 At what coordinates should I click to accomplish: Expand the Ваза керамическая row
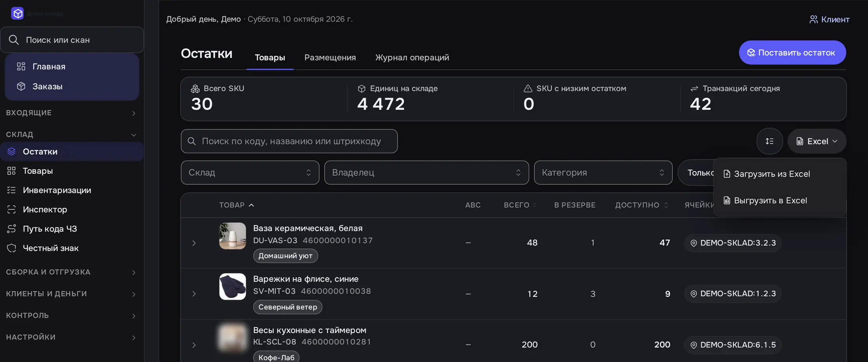click(194, 243)
